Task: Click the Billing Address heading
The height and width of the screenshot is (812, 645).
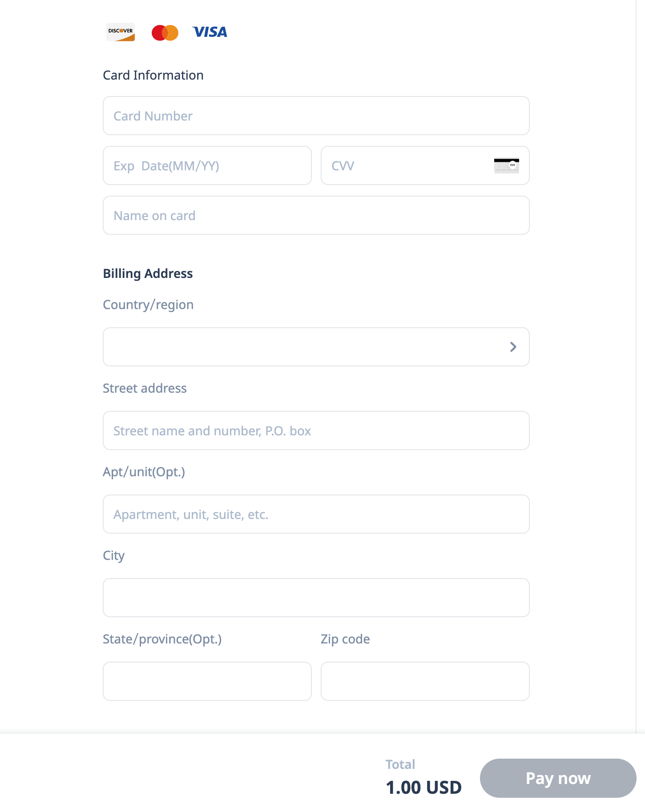Action: click(148, 273)
